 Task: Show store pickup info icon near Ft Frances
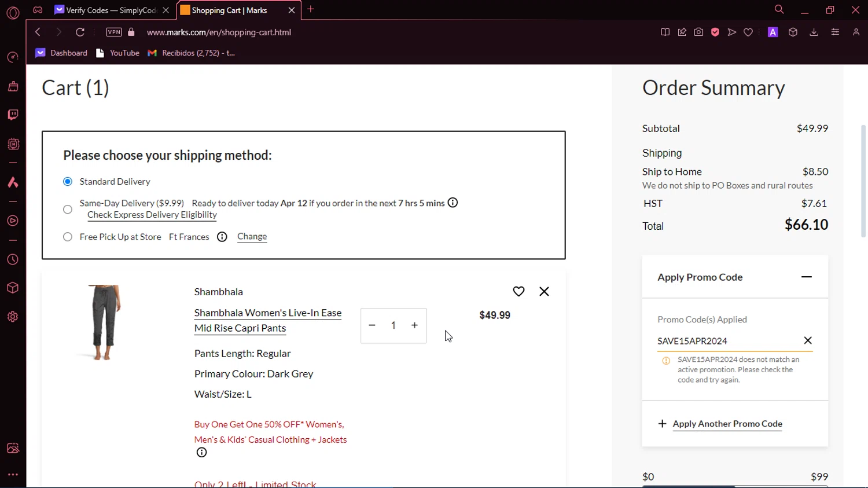222,237
